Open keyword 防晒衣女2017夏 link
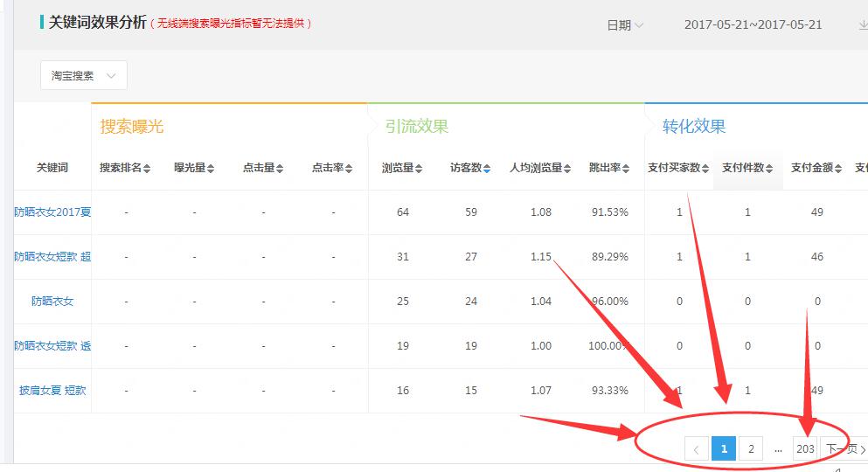Screen dimensions: 868x472 [52, 212]
